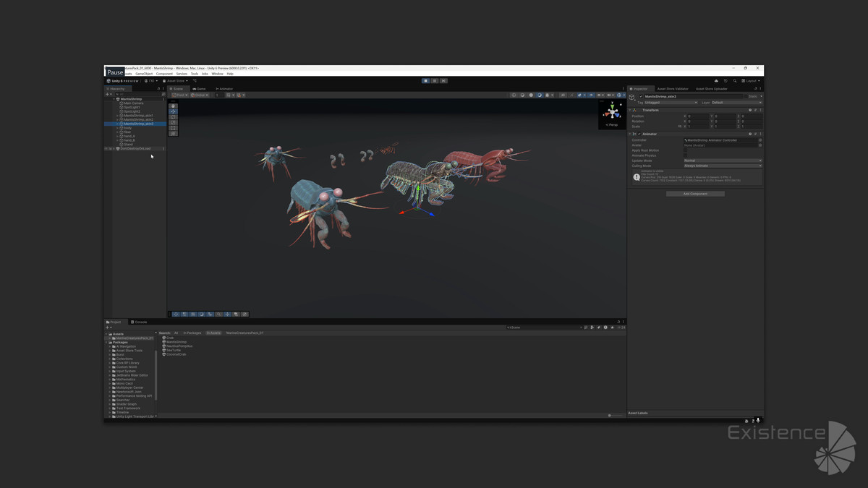
Task: Select the Rotate tool in Scene overlay
Action: [173, 117]
